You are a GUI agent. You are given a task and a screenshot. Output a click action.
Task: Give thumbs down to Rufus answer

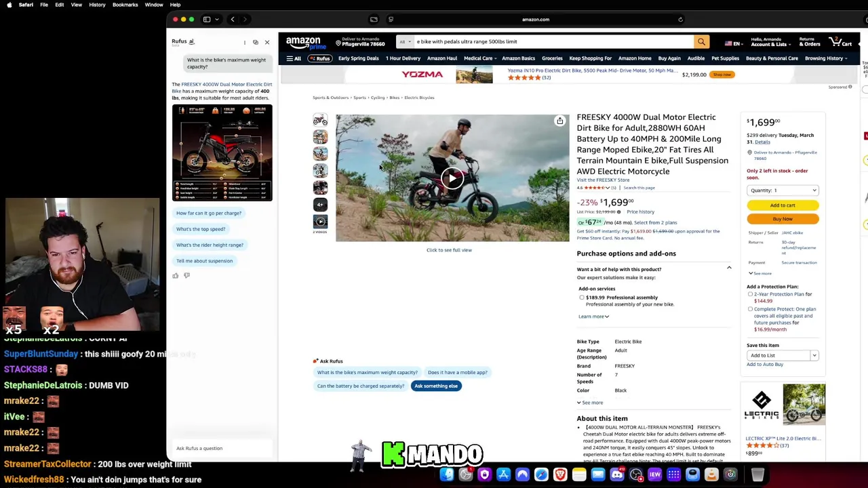(186, 276)
